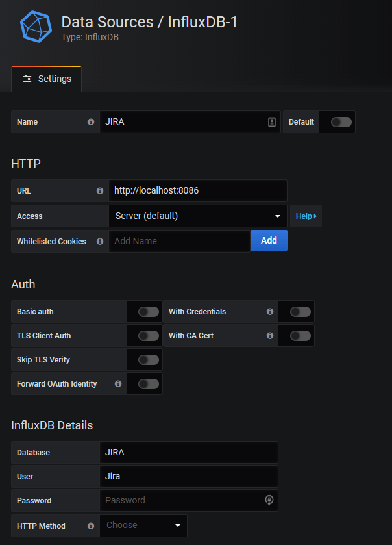Click into the Database input field
This screenshot has height=545, width=392.
tap(188, 452)
